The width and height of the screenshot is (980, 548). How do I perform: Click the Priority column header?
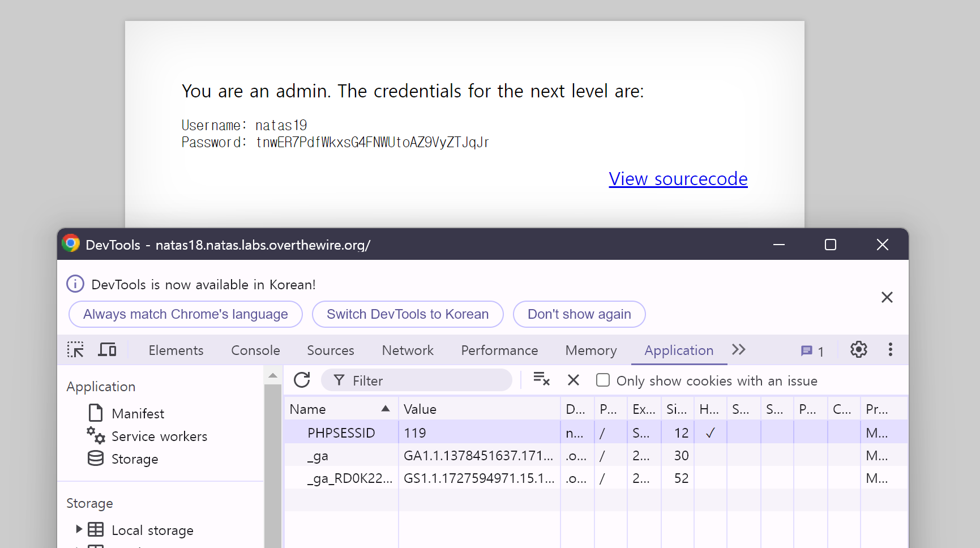click(x=884, y=409)
